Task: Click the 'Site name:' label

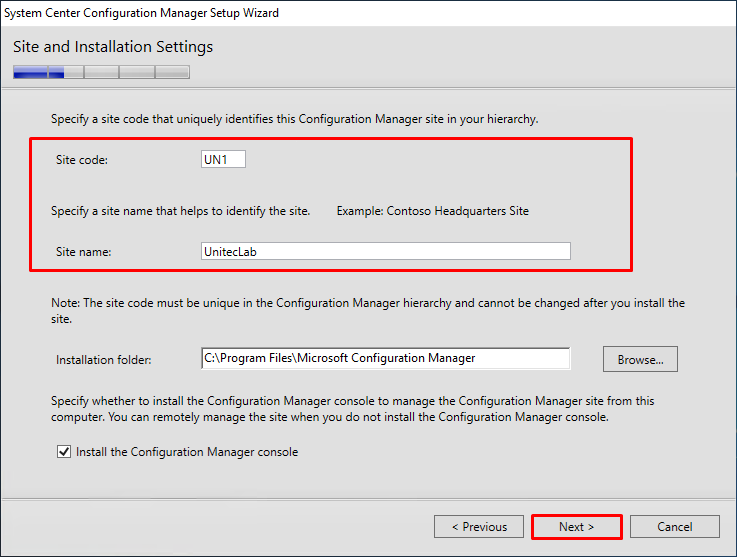Action: tap(84, 252)
